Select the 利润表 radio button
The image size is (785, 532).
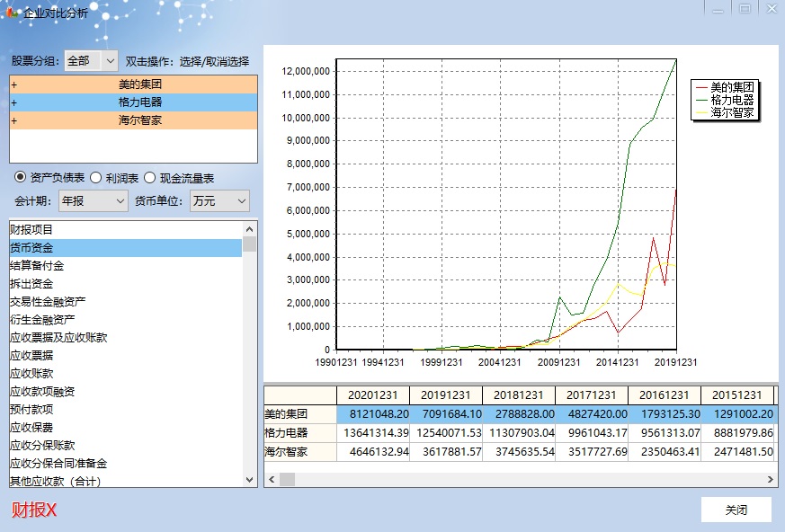96,178
